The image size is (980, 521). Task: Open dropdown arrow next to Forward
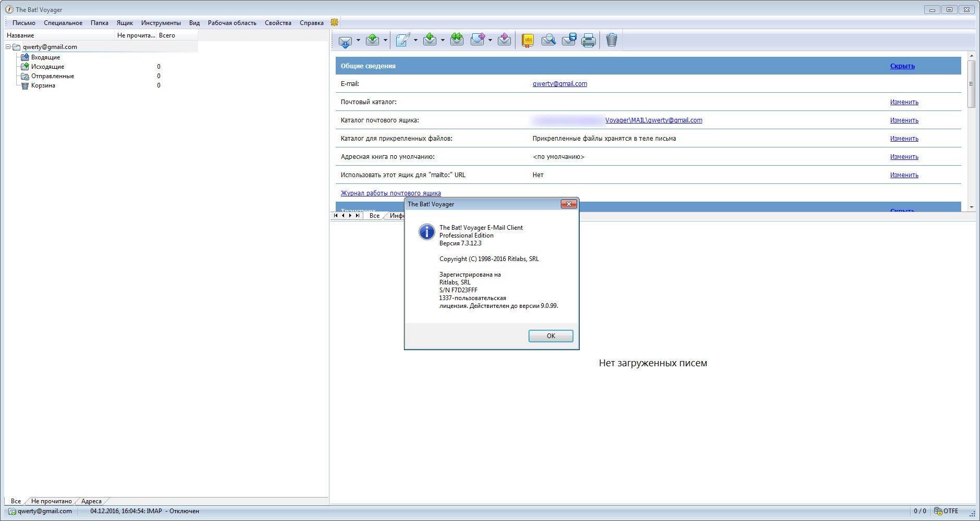(490, 40)
